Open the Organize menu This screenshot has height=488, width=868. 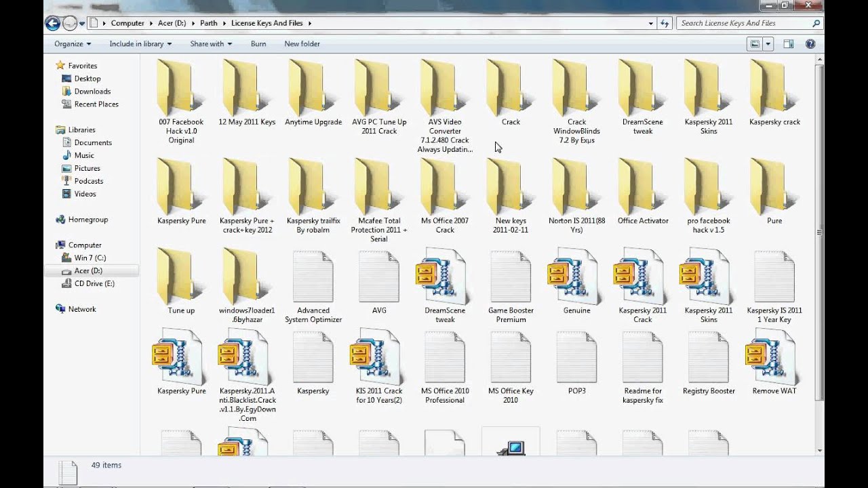tap(73, 44)
